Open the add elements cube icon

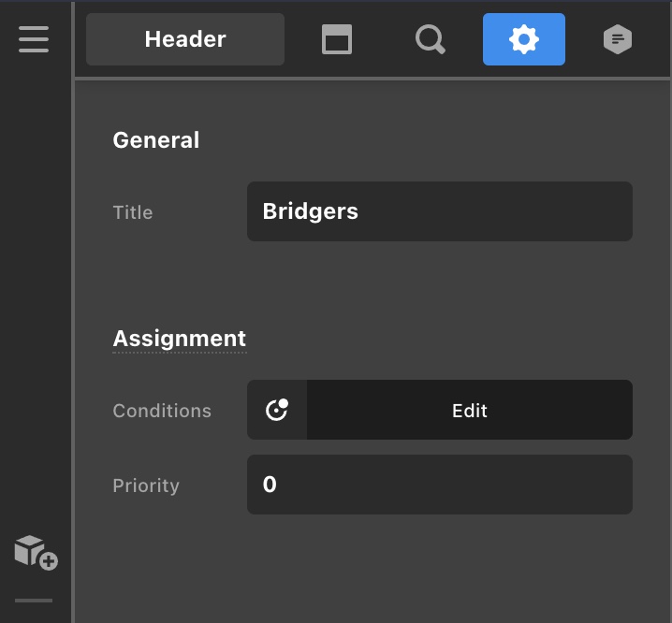tap(36, 553)
